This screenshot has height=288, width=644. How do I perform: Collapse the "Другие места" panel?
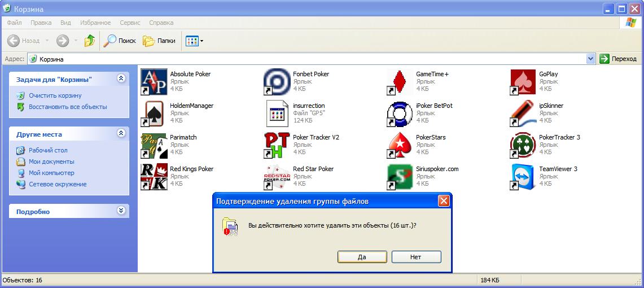[121, 134]
